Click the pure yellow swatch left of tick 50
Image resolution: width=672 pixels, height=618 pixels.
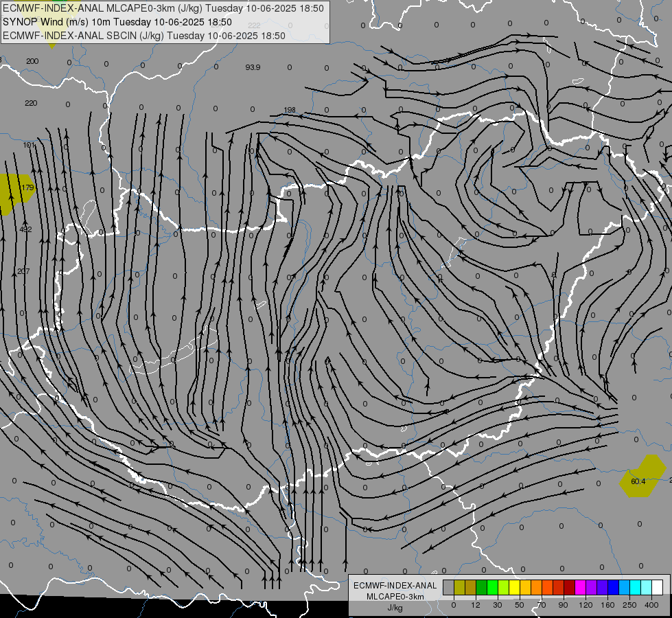514,588
